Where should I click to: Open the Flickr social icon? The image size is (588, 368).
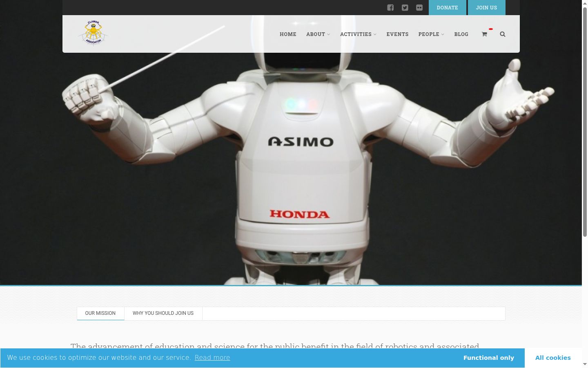pos(419,7)
